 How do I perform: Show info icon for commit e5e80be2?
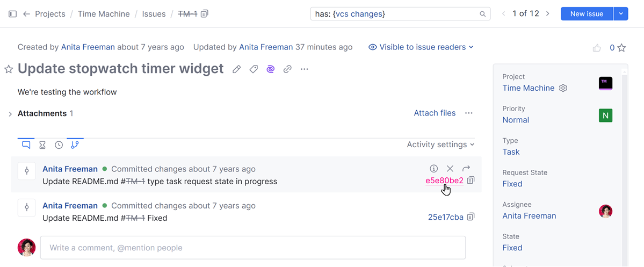coord(434,169)
